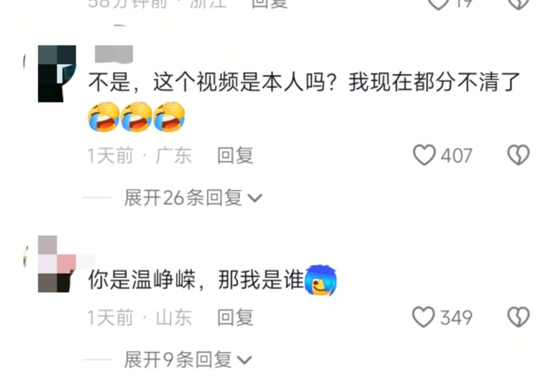Tap the comment text 你是温峥嵘，那我是谁
Screen dimensions: 559x392
(196, 280)
